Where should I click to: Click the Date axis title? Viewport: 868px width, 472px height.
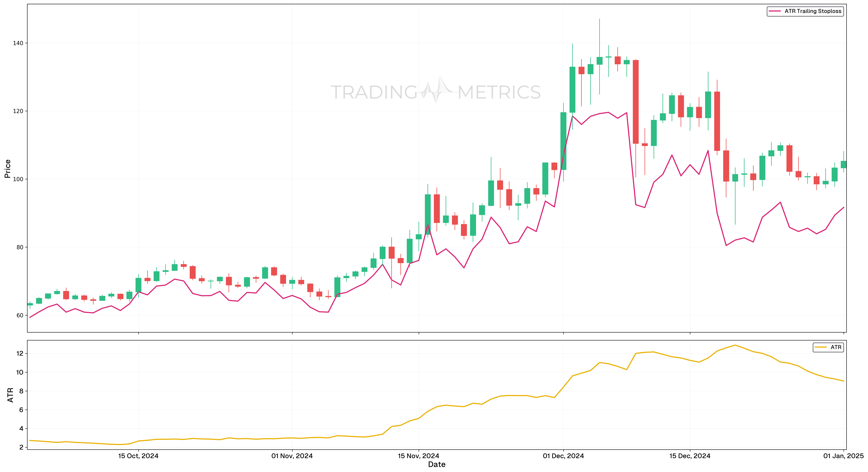click(437, 465)
